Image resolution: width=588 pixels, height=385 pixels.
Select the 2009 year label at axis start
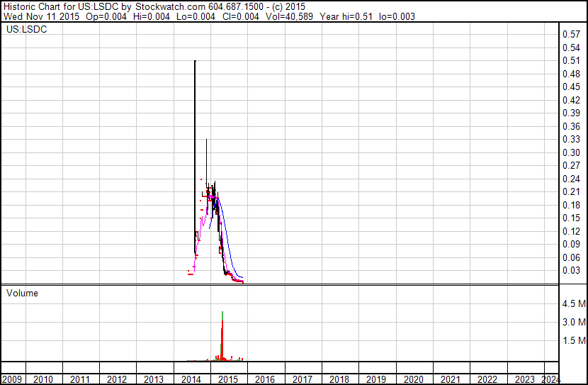click(12, 379)
